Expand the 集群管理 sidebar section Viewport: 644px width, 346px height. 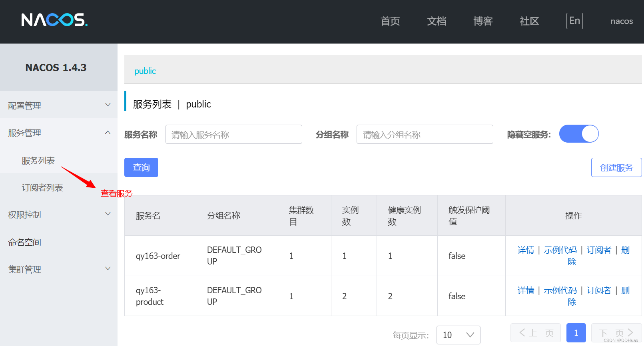pyautogui.click(x=59, y=269)
